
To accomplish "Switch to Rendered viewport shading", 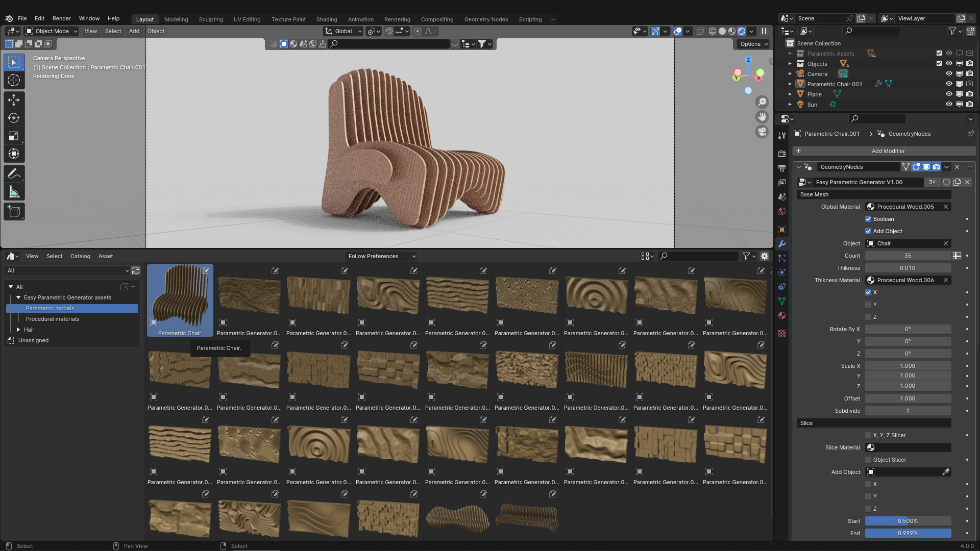I will [x=742, y=31].
